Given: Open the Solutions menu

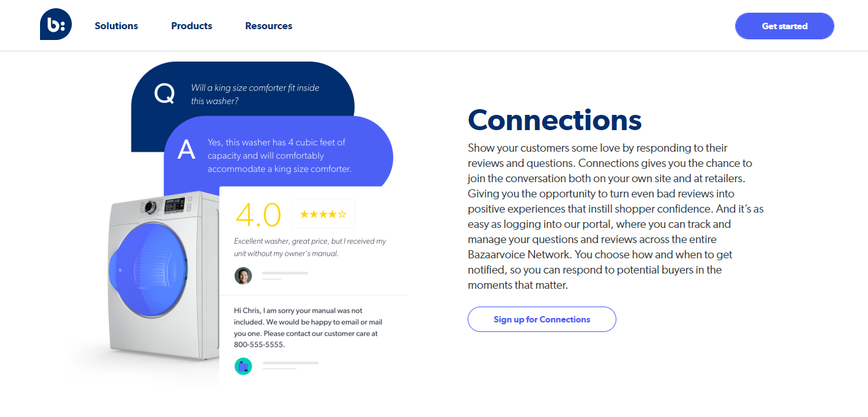Looking at the screenshot, I should point(116,26).
